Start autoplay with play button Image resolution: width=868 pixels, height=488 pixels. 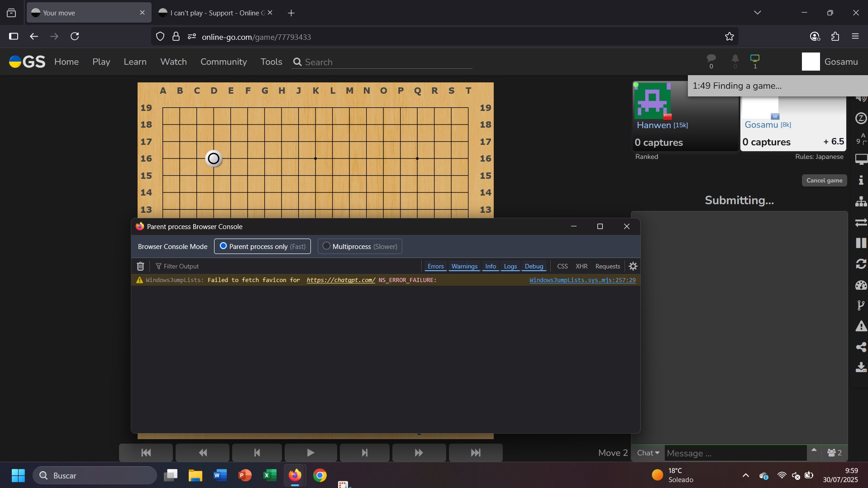point(310,453)
